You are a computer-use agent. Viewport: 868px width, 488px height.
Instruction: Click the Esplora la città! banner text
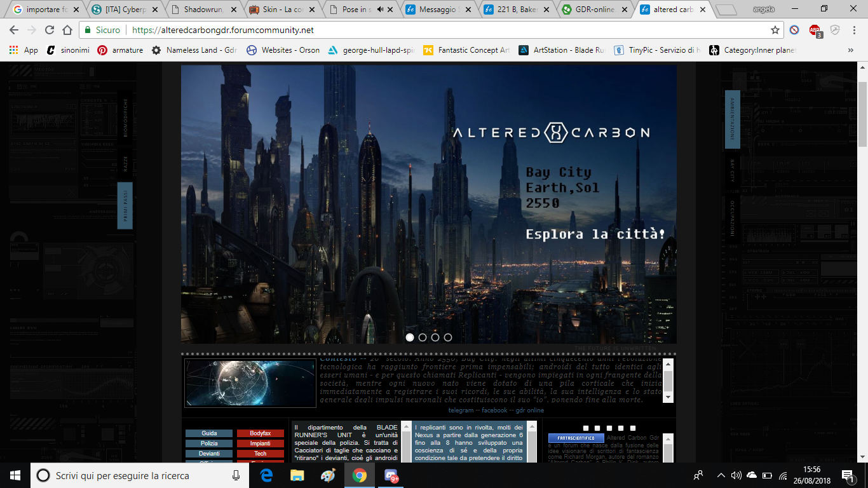(x=595, y=234)
